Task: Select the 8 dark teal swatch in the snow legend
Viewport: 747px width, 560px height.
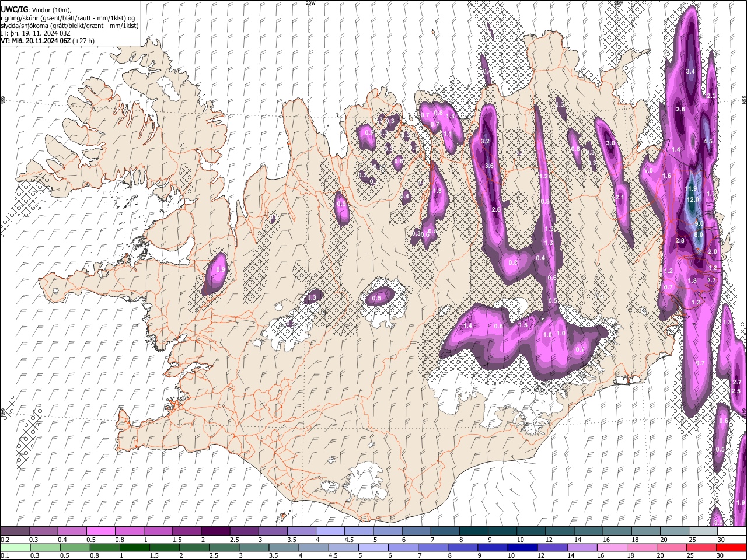Action: pyautogui.click(x=473, y=531)
